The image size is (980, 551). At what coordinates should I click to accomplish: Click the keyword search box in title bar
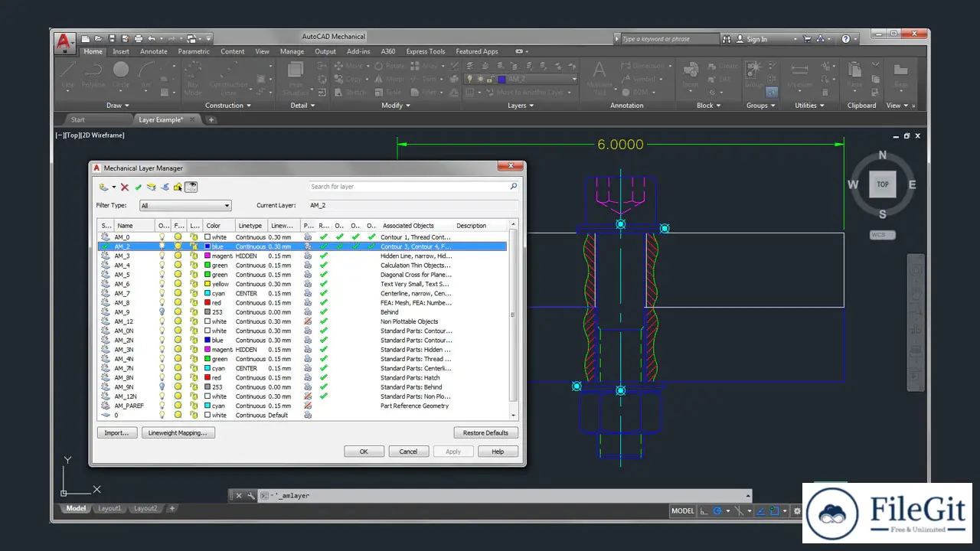point(669,39)
